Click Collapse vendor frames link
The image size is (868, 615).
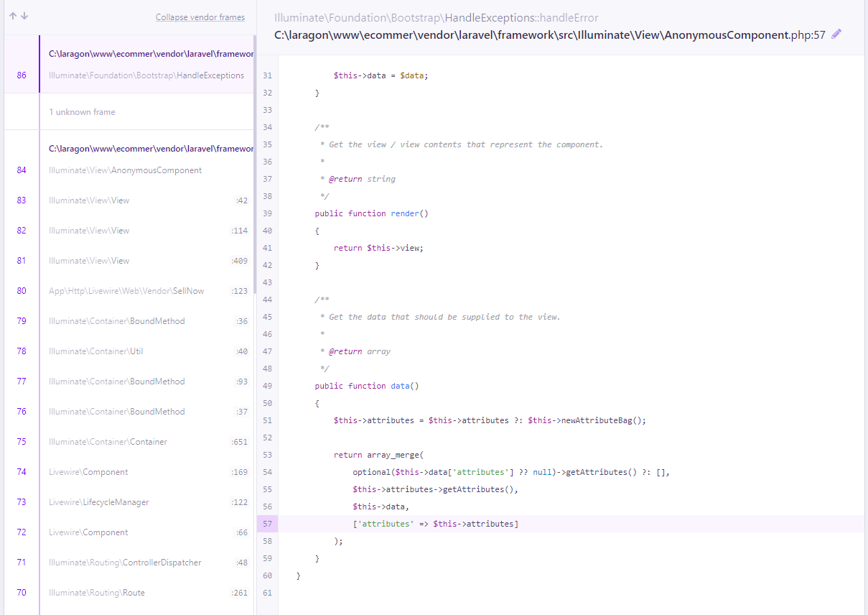(200, 17)
